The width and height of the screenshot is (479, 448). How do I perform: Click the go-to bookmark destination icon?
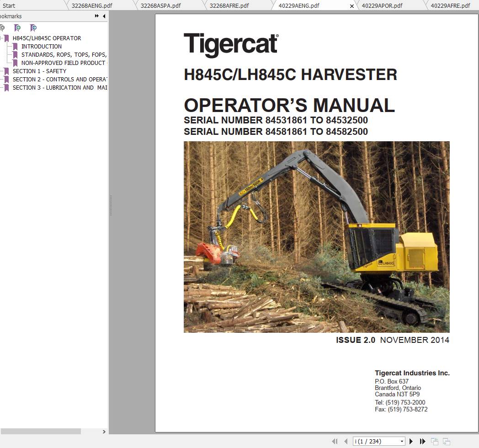pyautogui.click(x=32, y=28)
